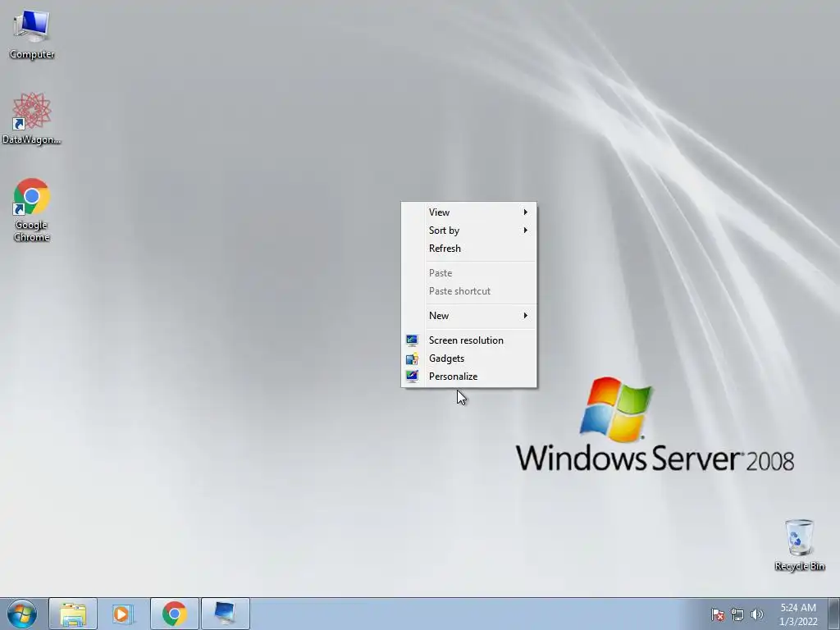The width and height of the screenshot is (840, 630).
Task: Expand the Sort by submenu
Action: 468,231
